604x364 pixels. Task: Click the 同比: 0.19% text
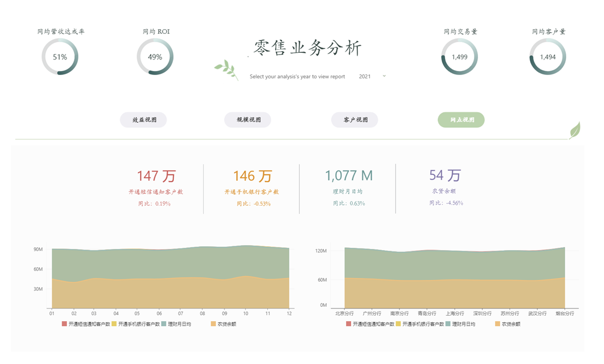coord(154,204)
